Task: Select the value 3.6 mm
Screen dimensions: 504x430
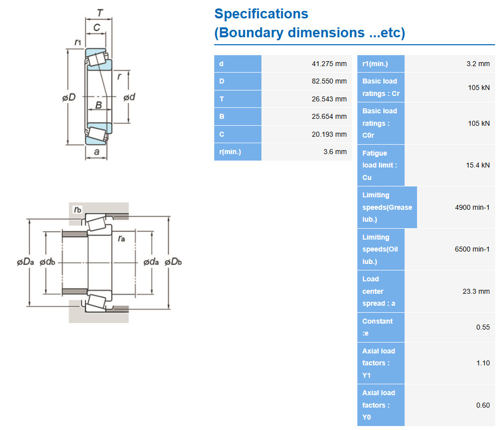Action: (x=335, y=152)
